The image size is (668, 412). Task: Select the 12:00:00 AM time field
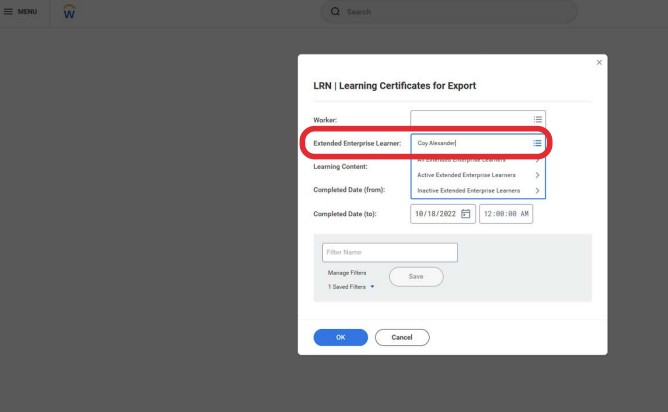[505, 214]
